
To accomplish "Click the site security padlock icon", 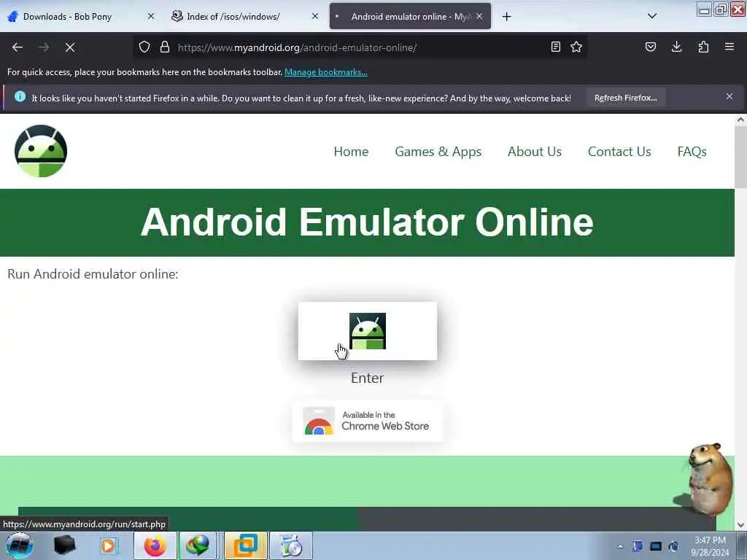I will 165,47.
